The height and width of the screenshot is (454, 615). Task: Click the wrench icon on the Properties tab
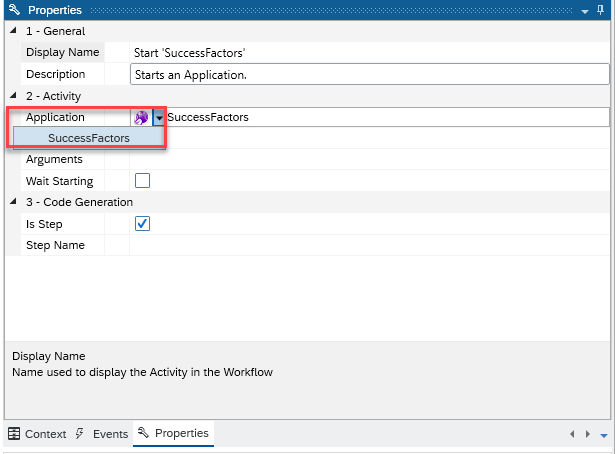click(143, 432)
